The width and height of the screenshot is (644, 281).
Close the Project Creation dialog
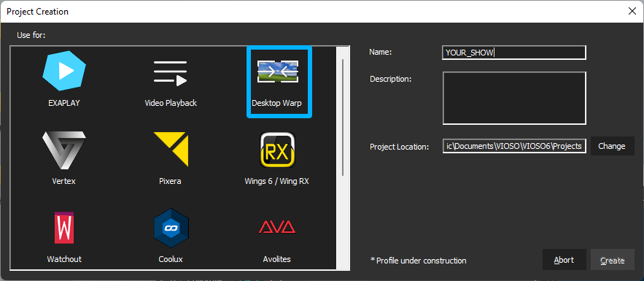tap(632, 12)
